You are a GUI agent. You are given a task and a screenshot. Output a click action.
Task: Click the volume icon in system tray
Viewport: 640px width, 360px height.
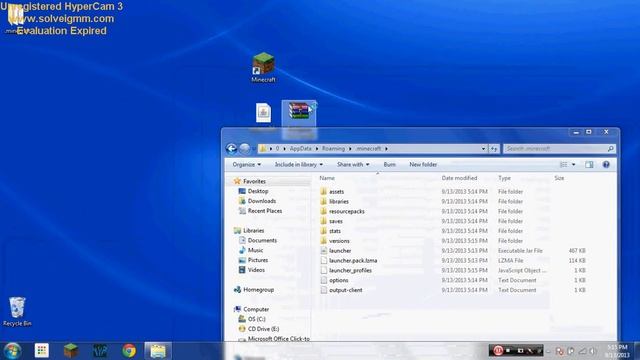point(592,351)
